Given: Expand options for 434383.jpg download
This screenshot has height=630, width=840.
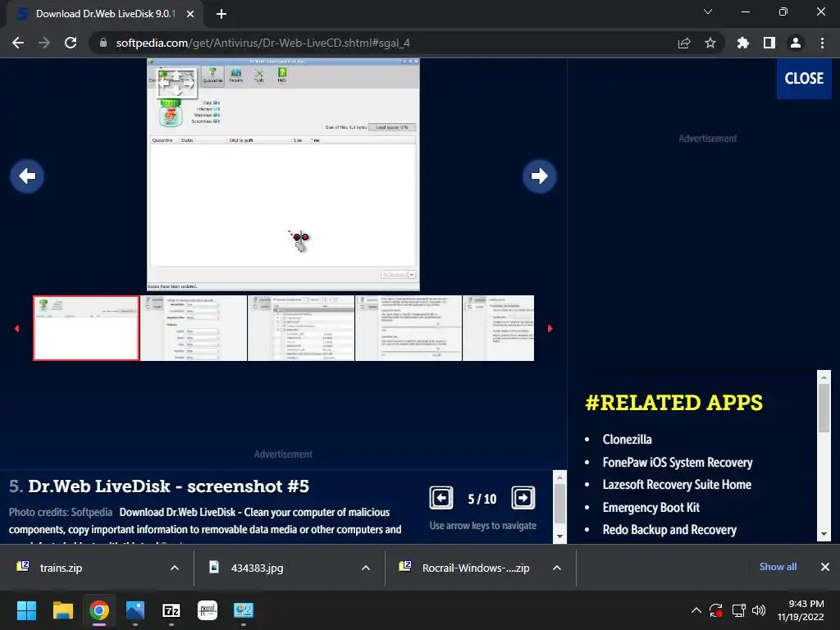Looking at the screenshot, I should tap(366, 568).
